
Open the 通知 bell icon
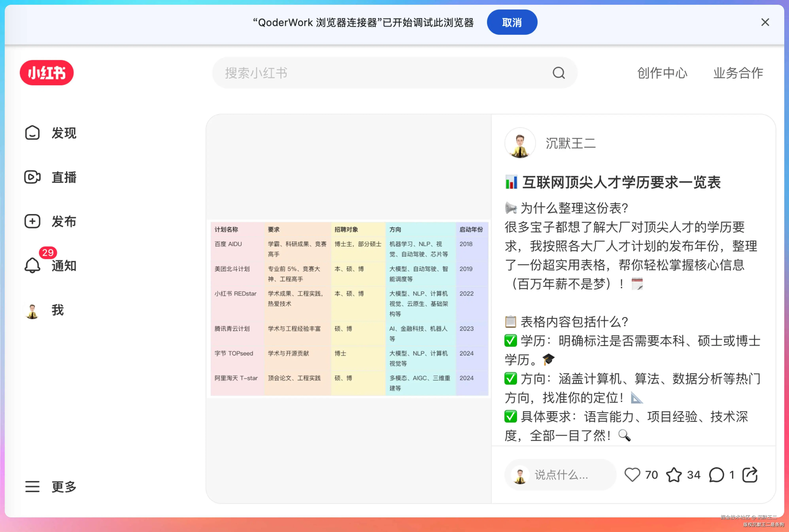click(32, 265)
